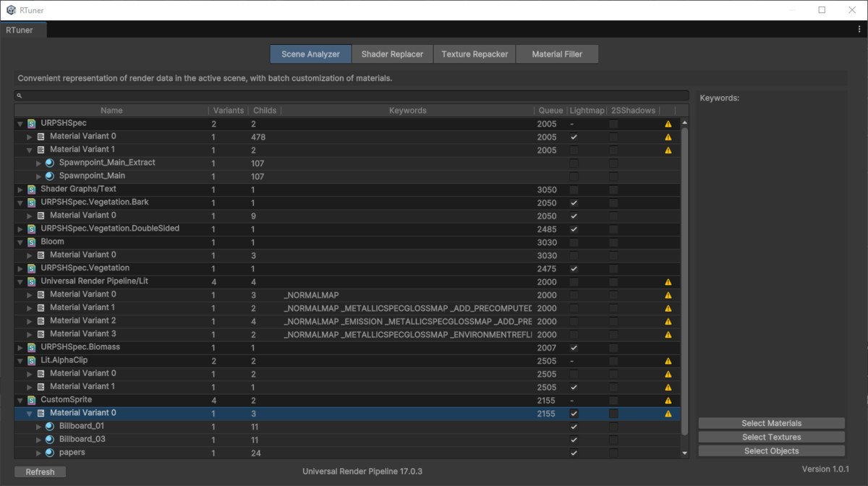
Task: Collapse the CustomSprite tree entry
Action: point(18,400)
